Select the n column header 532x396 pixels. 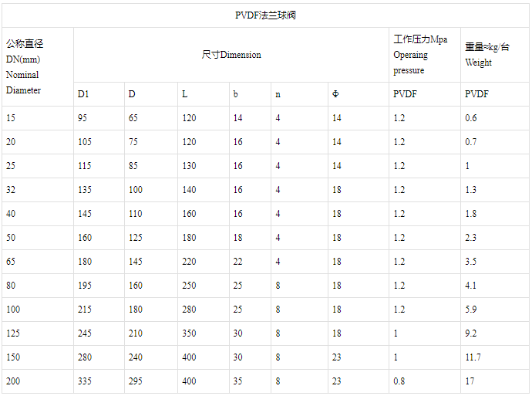point(278,94)
